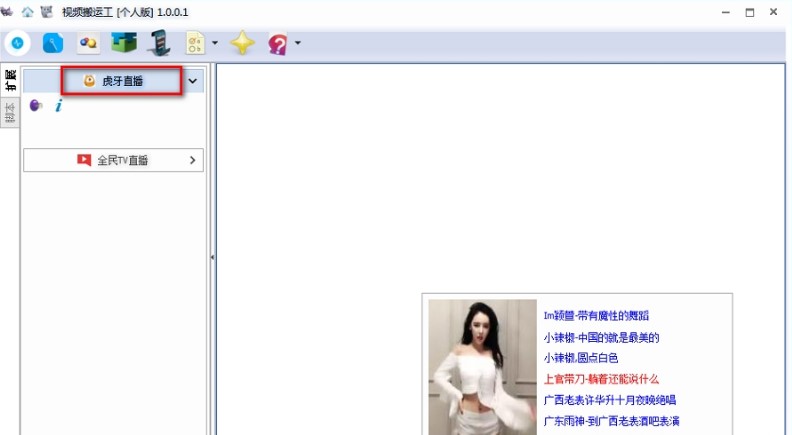Viewport: 792px width, 435px height.
Task: Open red link 上官带刀-躺着还能说什么
Action: tap(601, 379)
